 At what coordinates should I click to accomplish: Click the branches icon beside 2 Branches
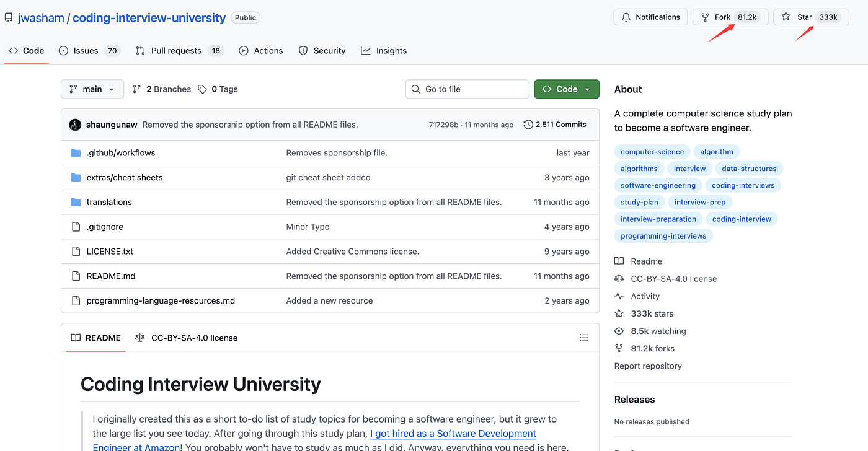tap(137, 89)
